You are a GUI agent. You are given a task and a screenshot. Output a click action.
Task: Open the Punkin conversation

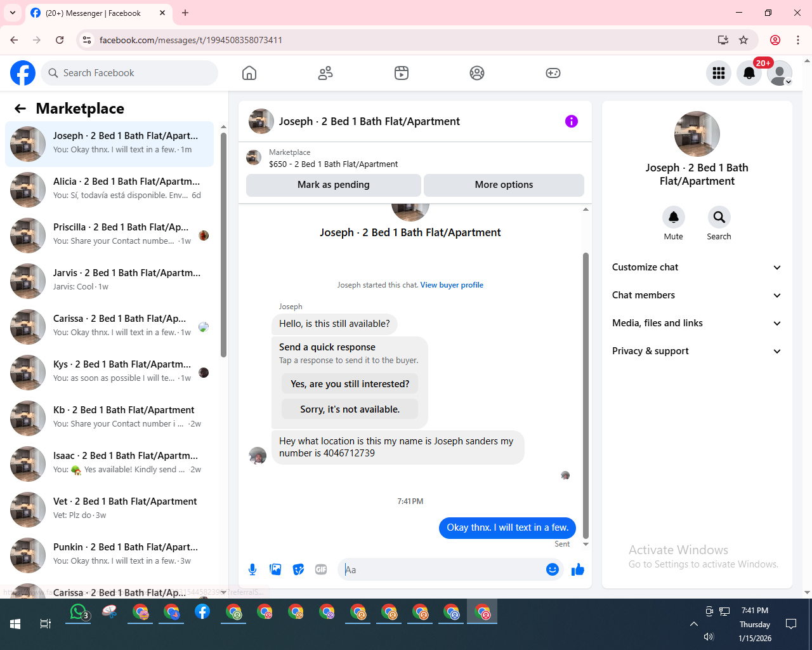click(109, 555)
